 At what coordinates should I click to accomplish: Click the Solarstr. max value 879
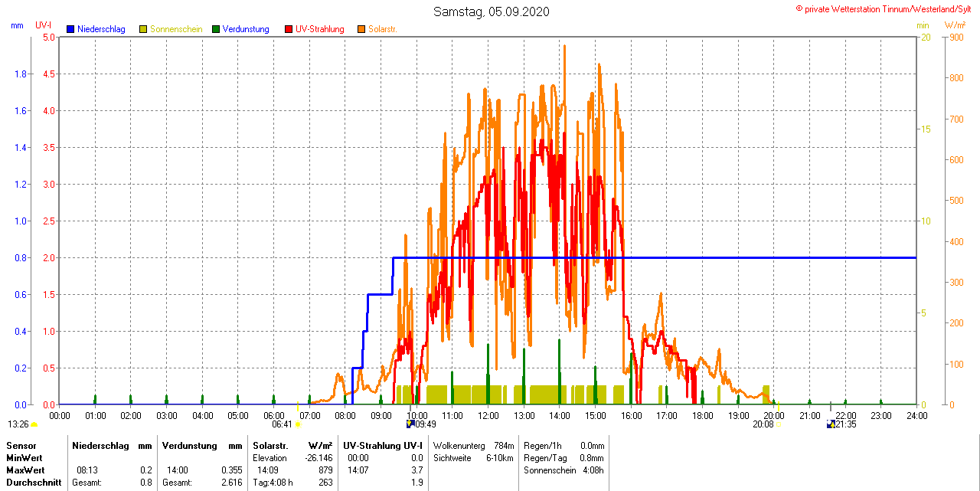click(325, 470)
